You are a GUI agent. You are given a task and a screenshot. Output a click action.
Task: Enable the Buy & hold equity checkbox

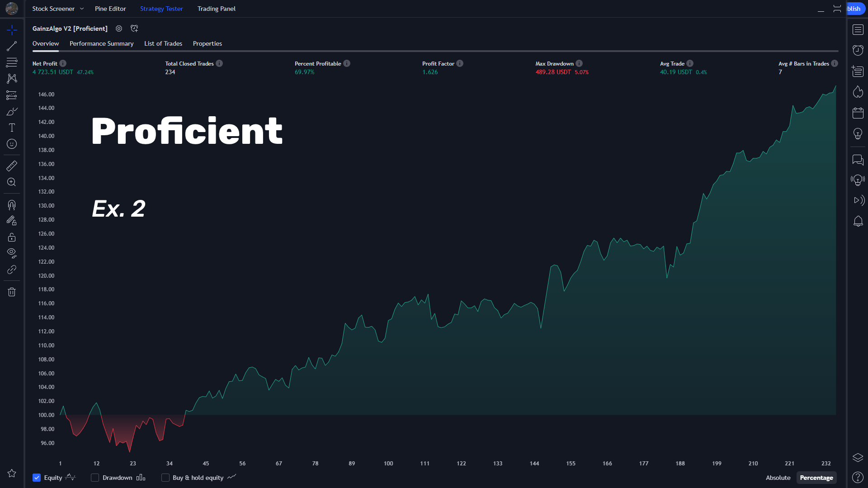[165, 478]
